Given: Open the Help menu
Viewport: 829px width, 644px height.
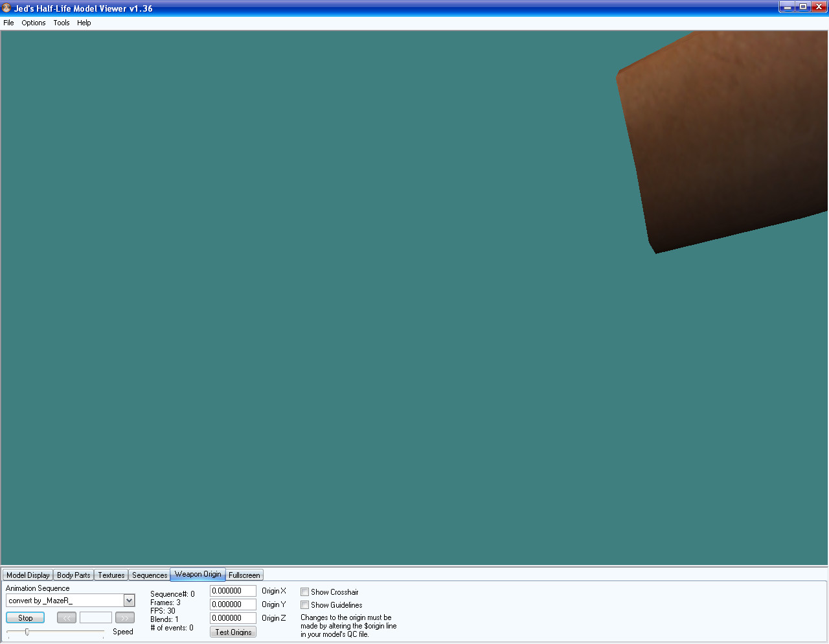Looking at the screenshot, I should point(84,23).
